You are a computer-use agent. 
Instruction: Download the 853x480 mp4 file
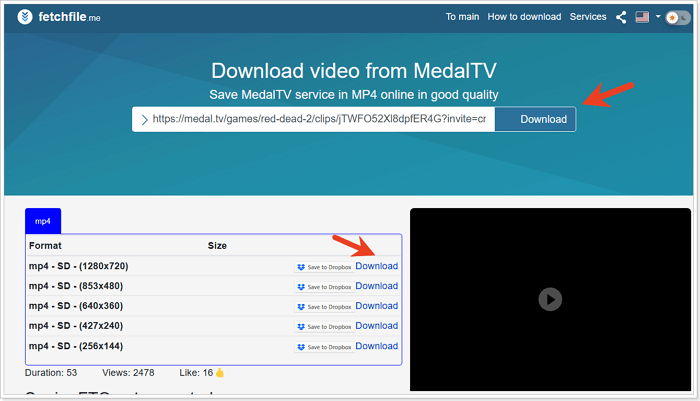point(376,286)
